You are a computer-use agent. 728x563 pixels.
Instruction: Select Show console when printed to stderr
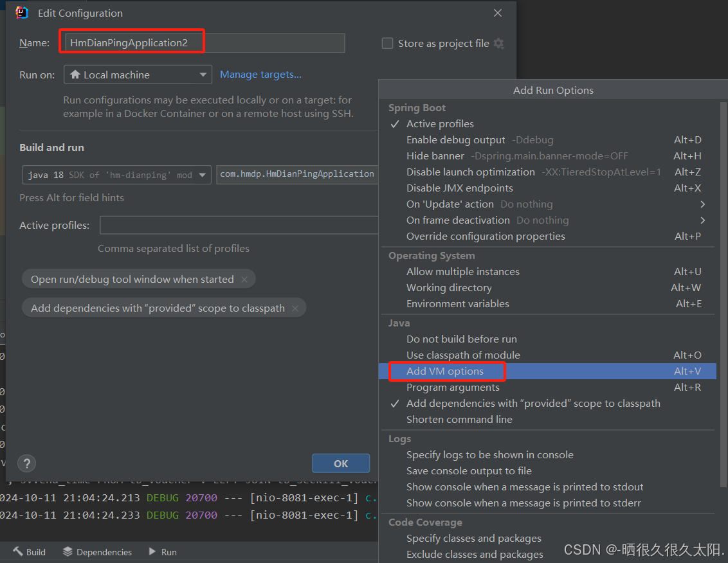[549, 503]
